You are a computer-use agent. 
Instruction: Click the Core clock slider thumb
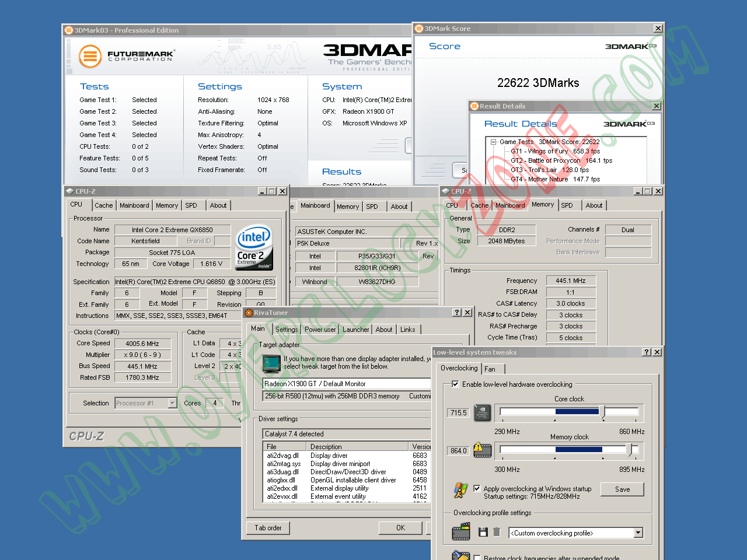coord(602,412)
